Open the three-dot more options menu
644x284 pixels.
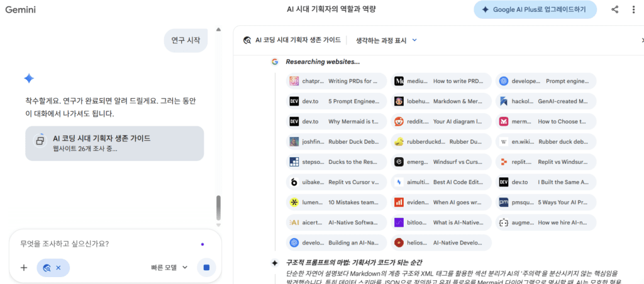633,10
